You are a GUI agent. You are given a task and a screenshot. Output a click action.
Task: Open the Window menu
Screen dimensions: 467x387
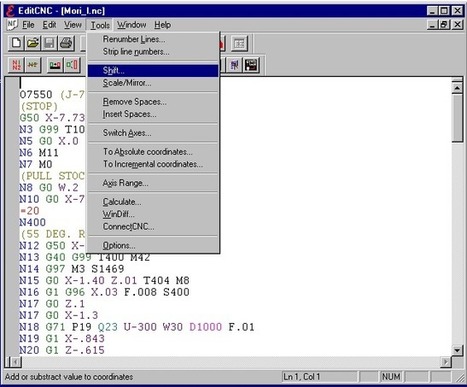(132, 25)
